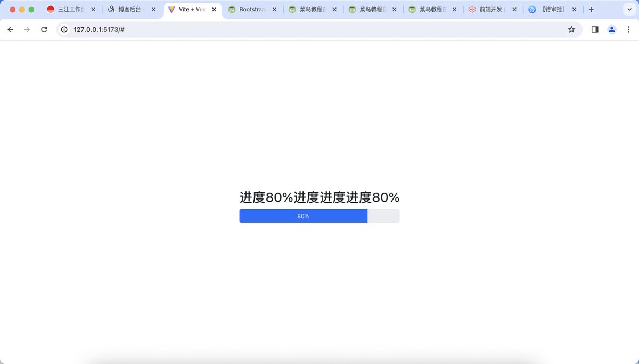
Task: Select the Vite + Vue tab
Action: pyautogui.click(x=192, y=10)
